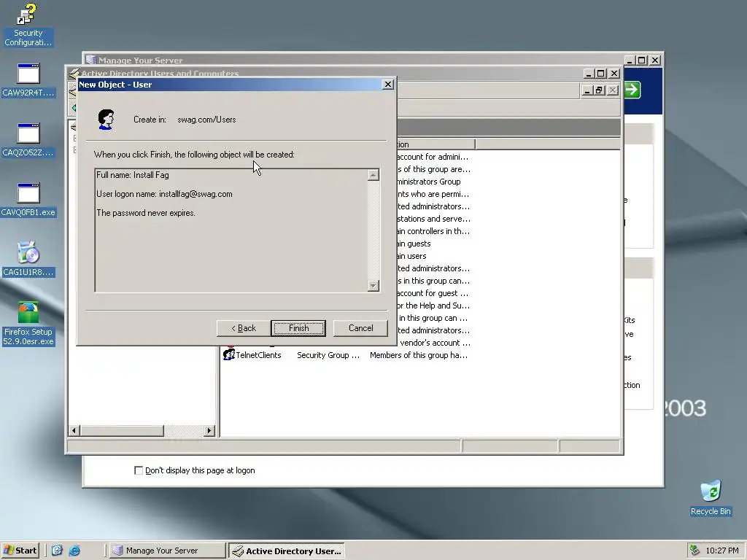Launch Internet Explorer from quick launch
The image size is (747, 560).
[x=74, y=551]
